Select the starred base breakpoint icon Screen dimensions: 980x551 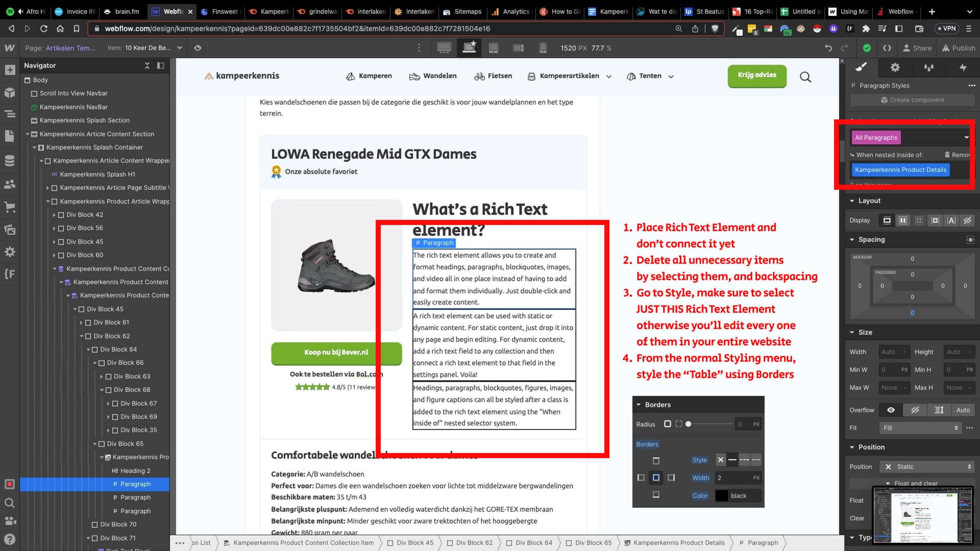click(x=469, y=47)
